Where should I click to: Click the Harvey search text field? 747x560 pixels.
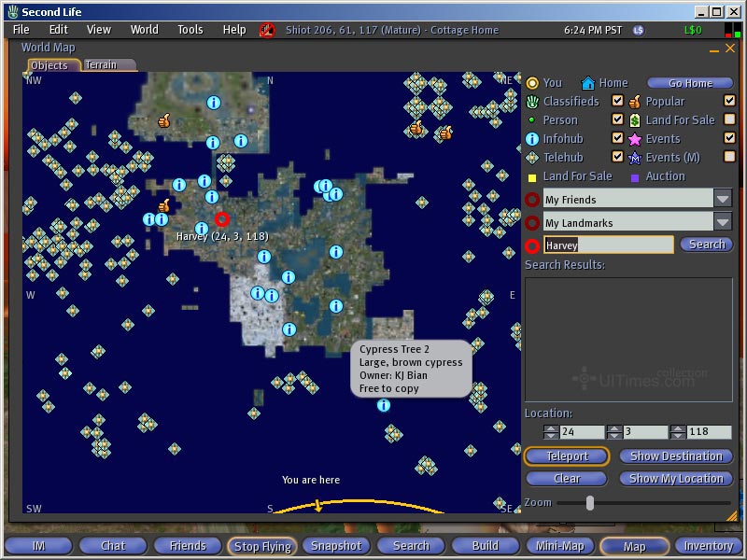coord(608,245)
